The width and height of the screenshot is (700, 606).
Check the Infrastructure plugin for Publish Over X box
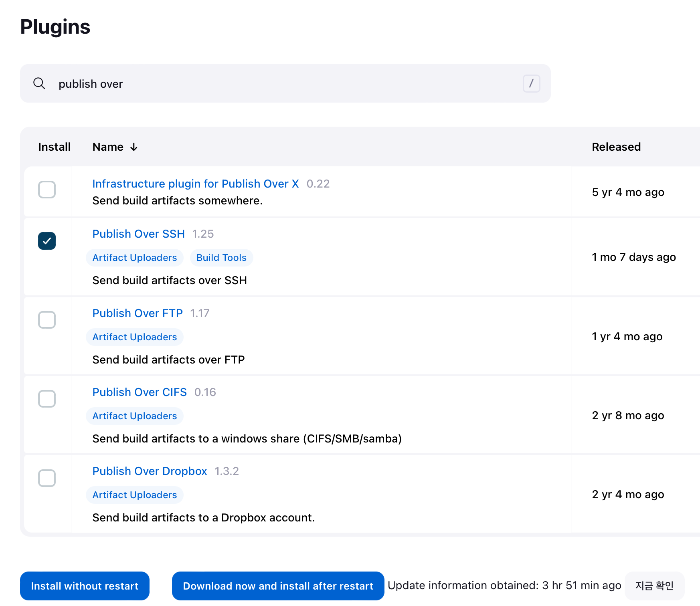47,190
